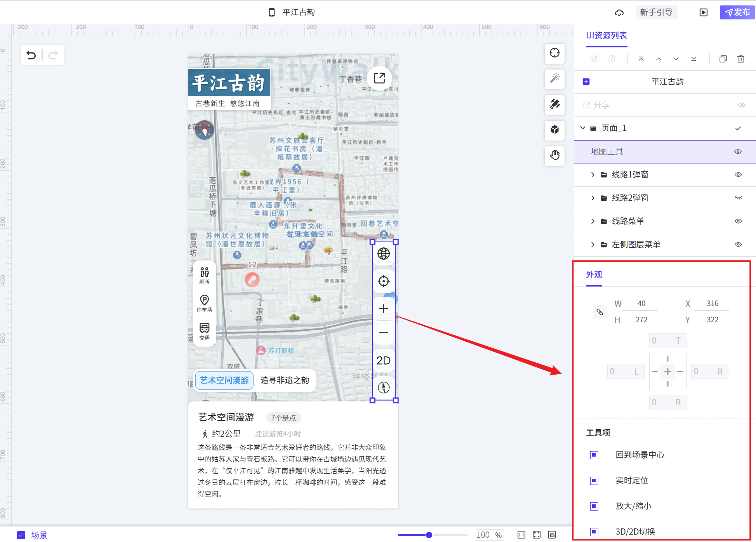Click the 发布 publish button
This screenshot has width=756, height=542.
point(737,12)
